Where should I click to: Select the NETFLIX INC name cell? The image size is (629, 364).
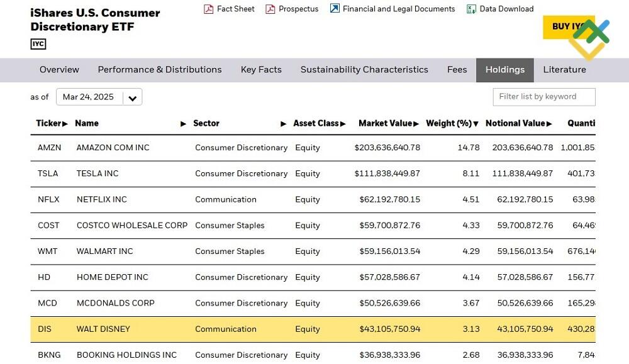101,199
